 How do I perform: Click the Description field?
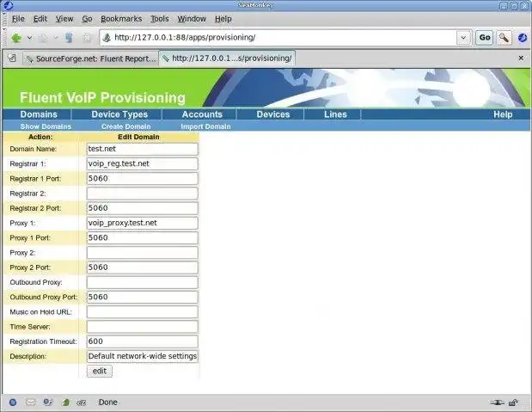click(x=142, y=356)
